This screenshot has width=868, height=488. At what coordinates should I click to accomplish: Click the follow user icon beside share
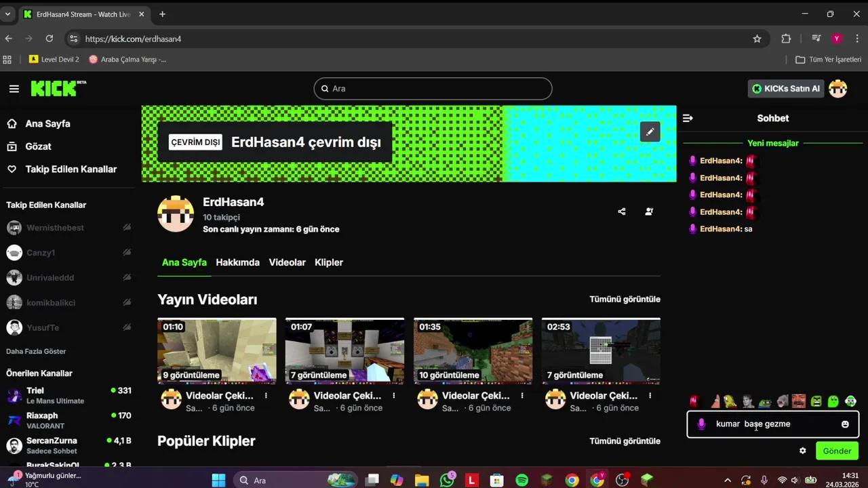(649, 211)
